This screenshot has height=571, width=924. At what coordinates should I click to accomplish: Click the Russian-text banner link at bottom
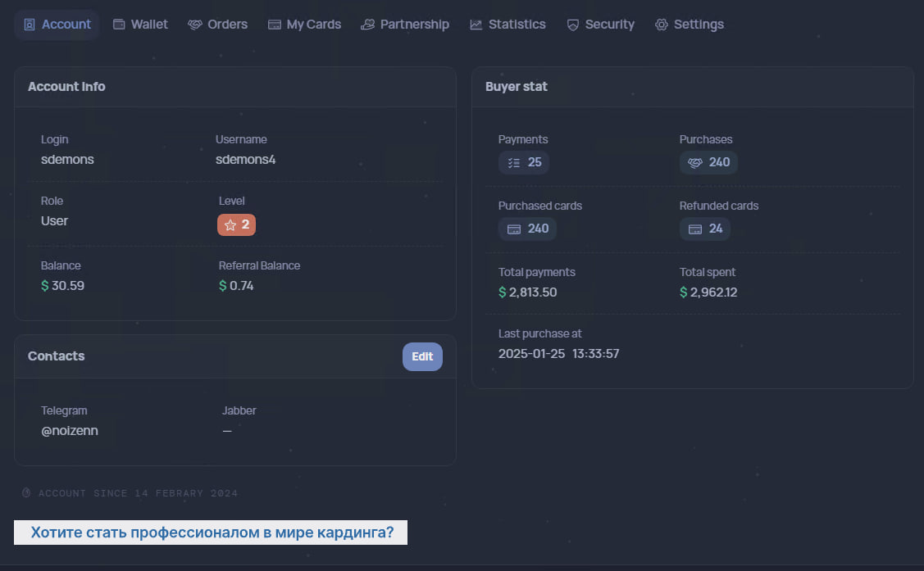pyautogui.click(x=212, y=532)
